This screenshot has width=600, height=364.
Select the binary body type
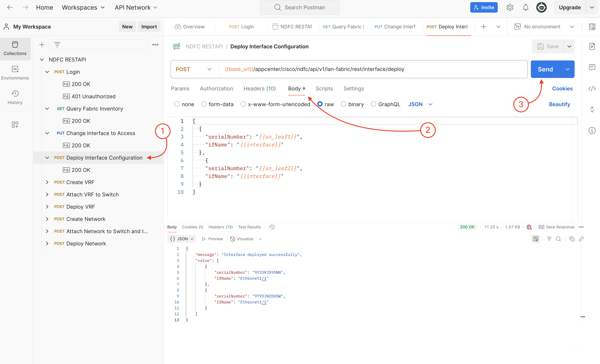pos(343,104)
